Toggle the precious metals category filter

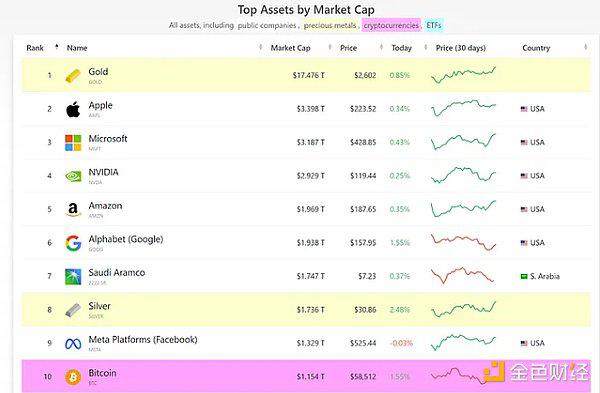click(x=330, y=25)
